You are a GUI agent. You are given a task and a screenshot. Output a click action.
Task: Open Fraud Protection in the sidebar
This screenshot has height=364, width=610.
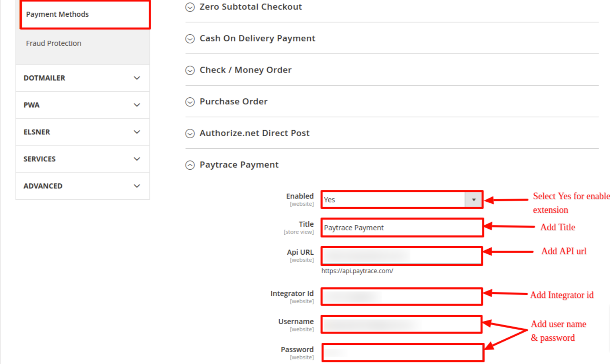54,43
